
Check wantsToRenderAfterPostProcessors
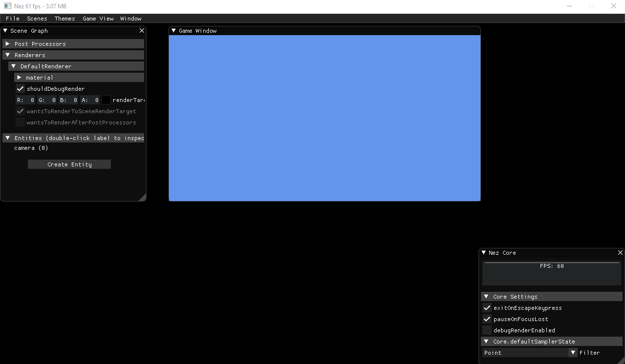coord(20,122)
